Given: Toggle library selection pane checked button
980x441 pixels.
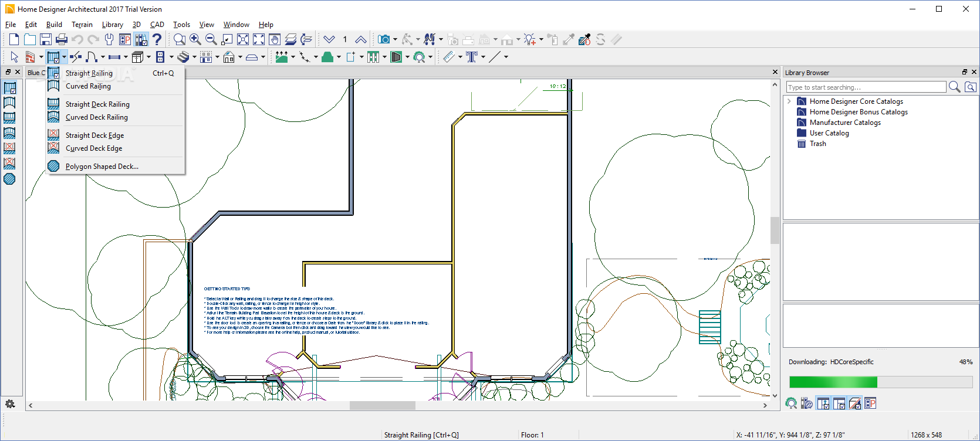Looking at the screenshot, I should (839, 403).
